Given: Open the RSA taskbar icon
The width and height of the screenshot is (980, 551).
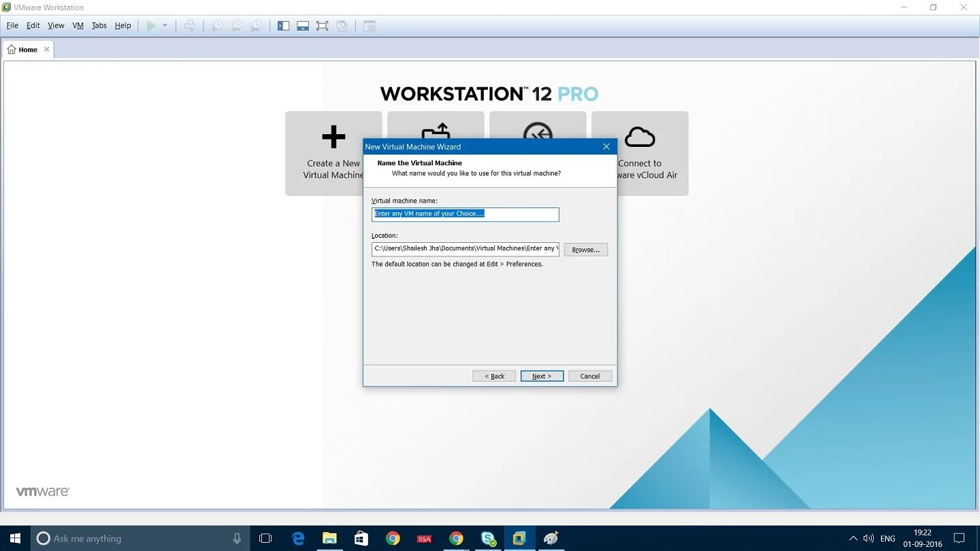Looking at the screenshot, I should (x=425, y=538).
